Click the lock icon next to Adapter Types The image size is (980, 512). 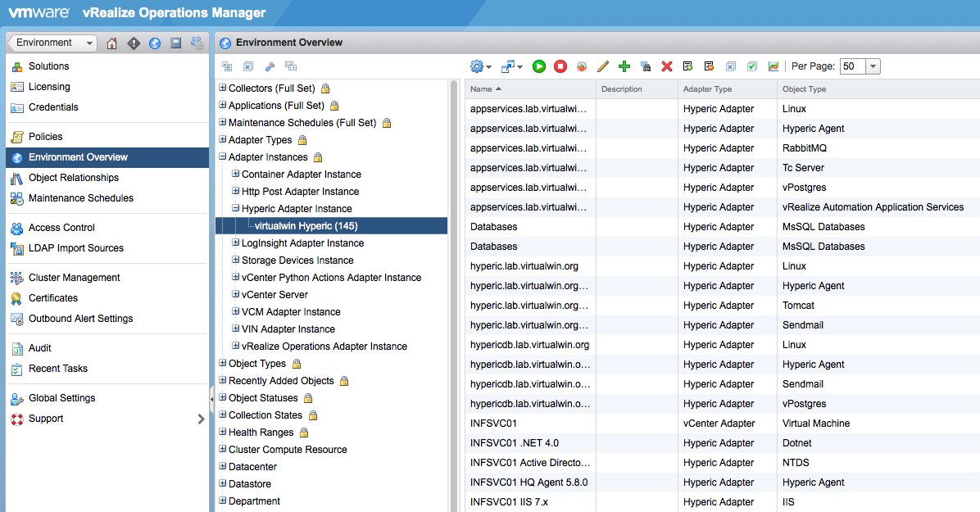click(302, 140)
